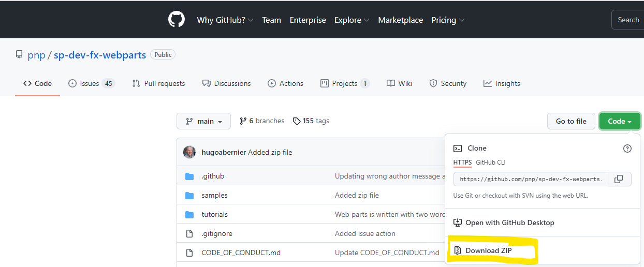Click Open with GitHub Desktop
The height and width of the screenshot is (267, 644).
click(x=510, y=222)
